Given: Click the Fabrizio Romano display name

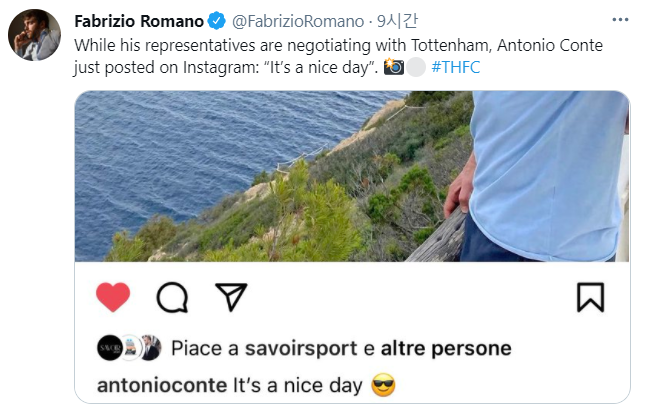Looking at the screenshot, I should click(x=138, y=22).
